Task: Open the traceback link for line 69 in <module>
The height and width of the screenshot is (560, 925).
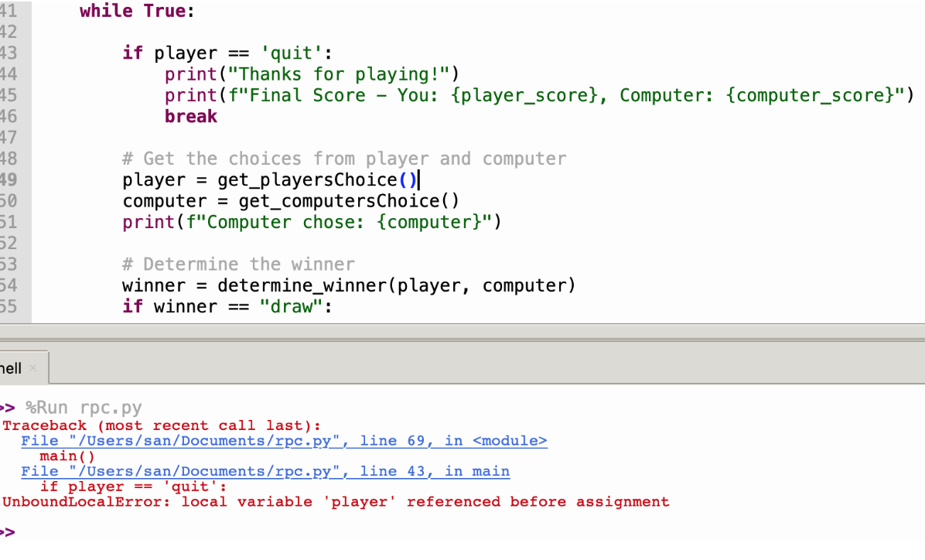Action: 283,441
